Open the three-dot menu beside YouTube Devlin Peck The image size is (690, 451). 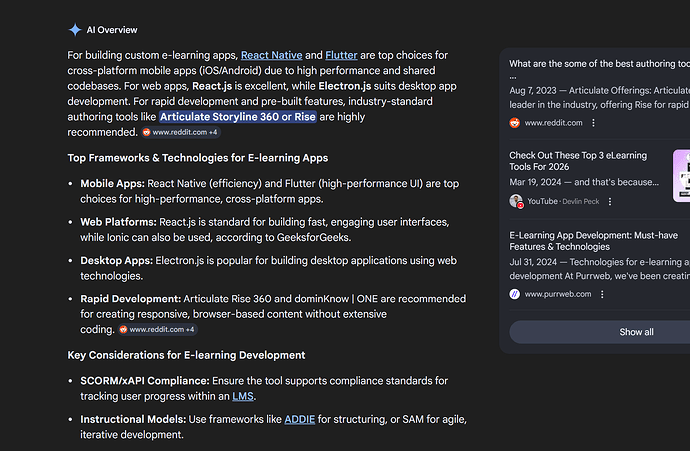click(611, 201)
